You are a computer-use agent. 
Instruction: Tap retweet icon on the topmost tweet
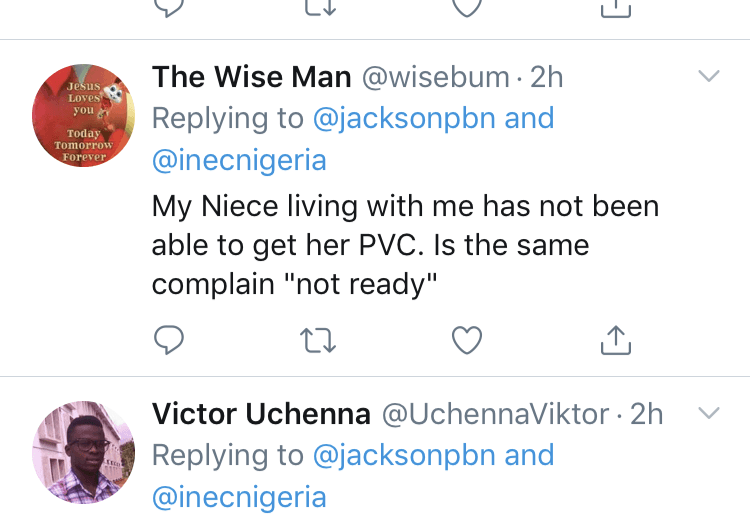[x=320, y=7]
